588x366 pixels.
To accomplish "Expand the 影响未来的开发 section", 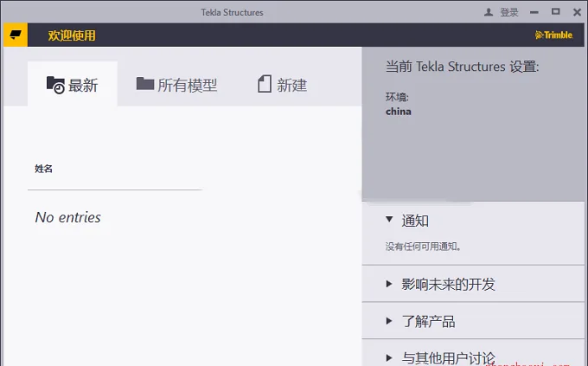I will coord(389,284).
